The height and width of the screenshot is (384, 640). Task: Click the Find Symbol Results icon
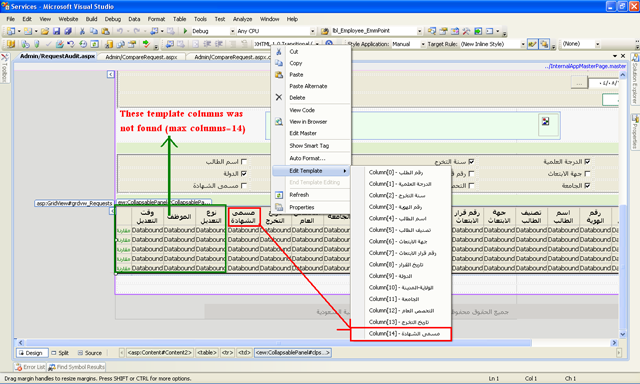(52, 367)
